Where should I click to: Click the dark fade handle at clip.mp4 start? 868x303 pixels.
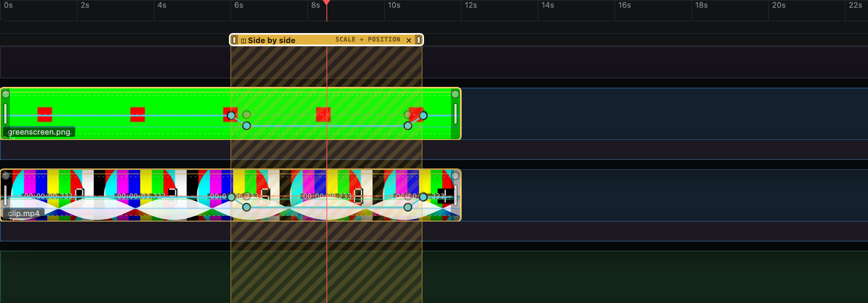(x=6, y=176)
